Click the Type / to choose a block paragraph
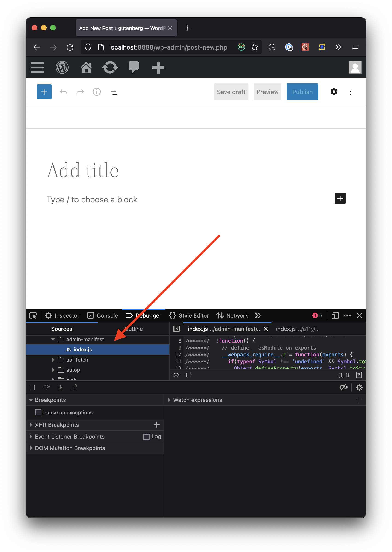Image resolution: width=392 pixels, height=552 pixels. click(92, 200)
